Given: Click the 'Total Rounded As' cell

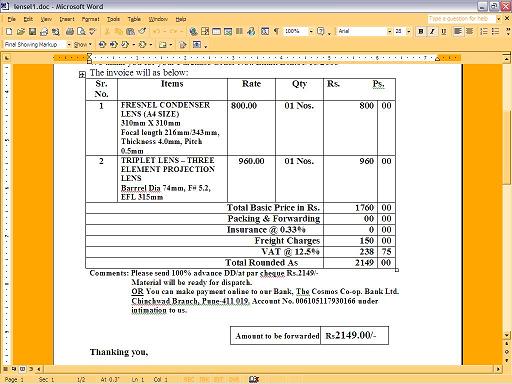Looking at the screenshot, I should pos(204,263).
